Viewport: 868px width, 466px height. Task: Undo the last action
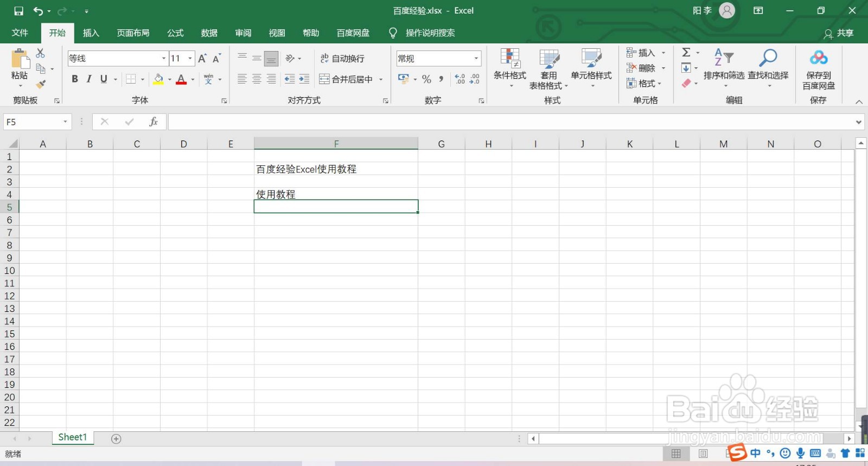pos(38,11)
